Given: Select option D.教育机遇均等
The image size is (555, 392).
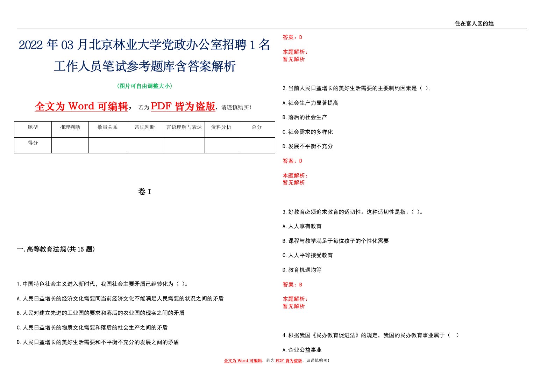Looking at the screenshot, I should pos(302,270).
